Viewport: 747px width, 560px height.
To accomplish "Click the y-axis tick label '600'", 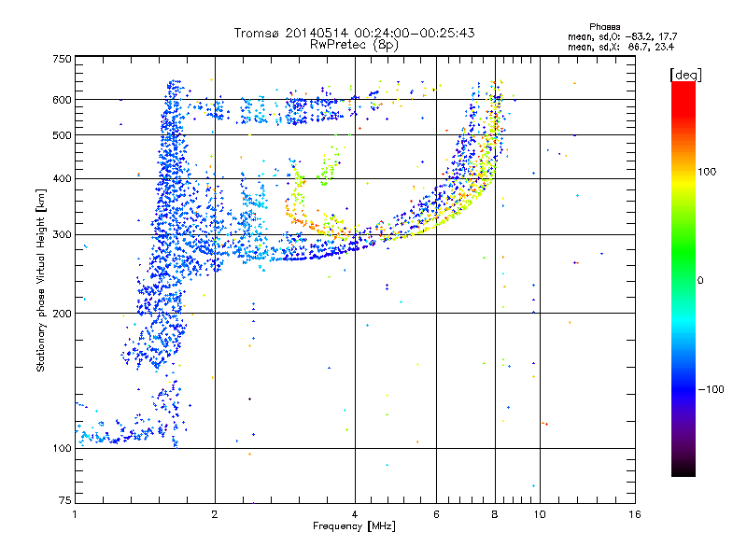I will pyautogui.click(x=63, y=100).
